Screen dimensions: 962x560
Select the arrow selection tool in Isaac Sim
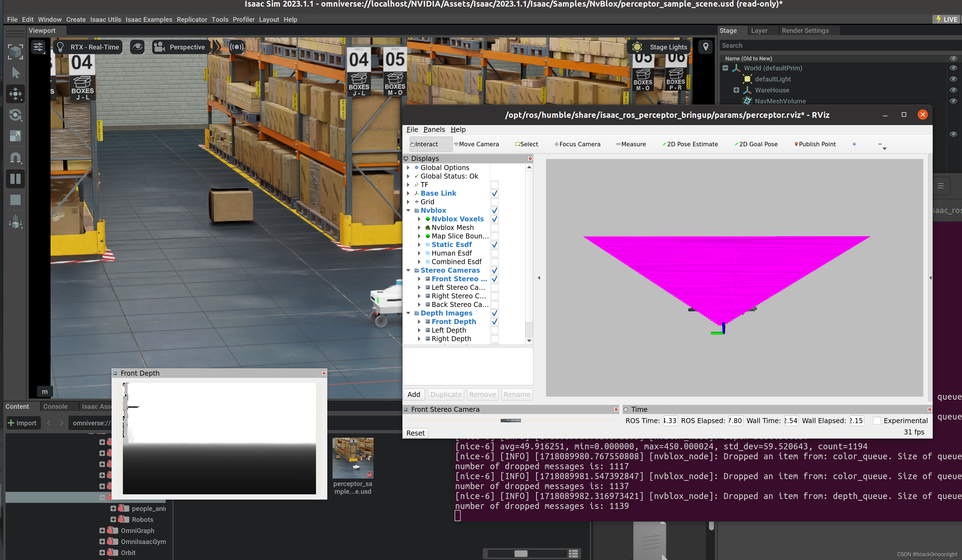pos(15,73)
